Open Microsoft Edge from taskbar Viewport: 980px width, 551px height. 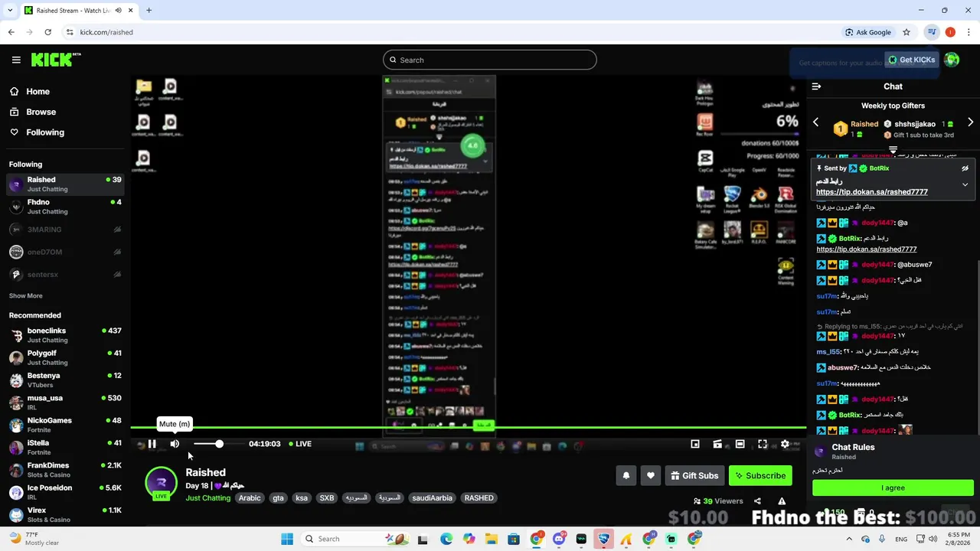pos(446,539)
